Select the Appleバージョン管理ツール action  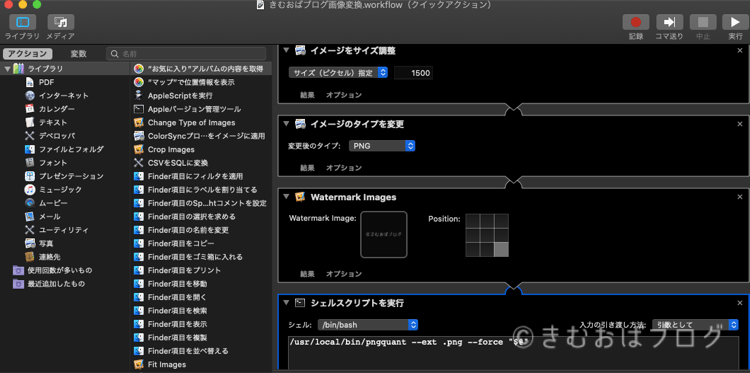click(x=194, y=109)
